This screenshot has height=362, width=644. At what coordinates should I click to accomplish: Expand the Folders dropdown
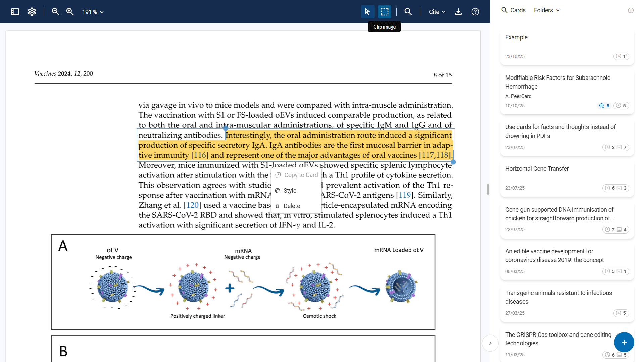(547, 10)
